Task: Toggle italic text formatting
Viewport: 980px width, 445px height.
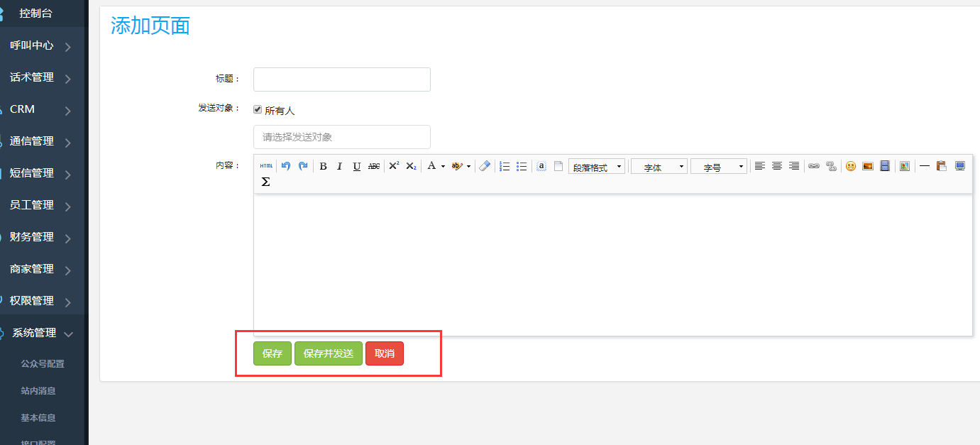Action: click(x=339, y=166)
